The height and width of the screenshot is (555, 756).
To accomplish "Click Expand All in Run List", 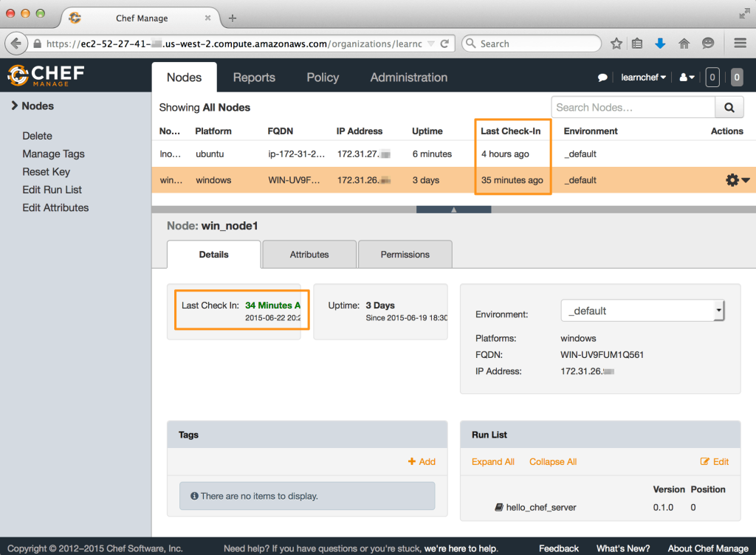I will 492,462.
